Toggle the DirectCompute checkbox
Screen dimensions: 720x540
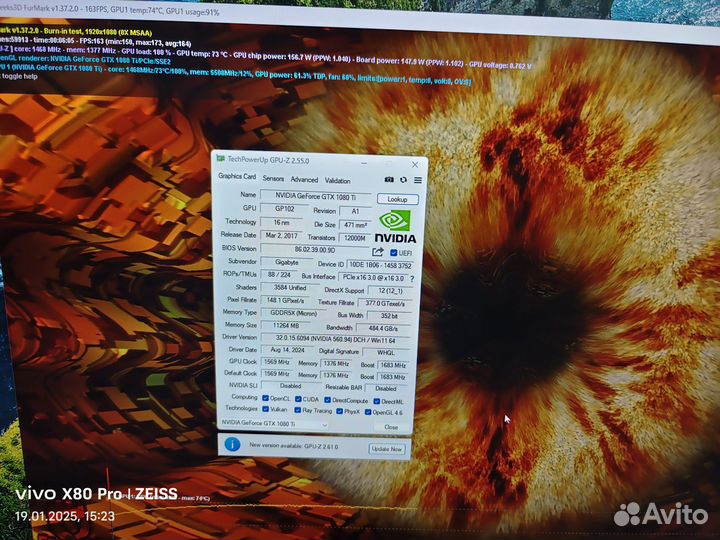point(327,400)
